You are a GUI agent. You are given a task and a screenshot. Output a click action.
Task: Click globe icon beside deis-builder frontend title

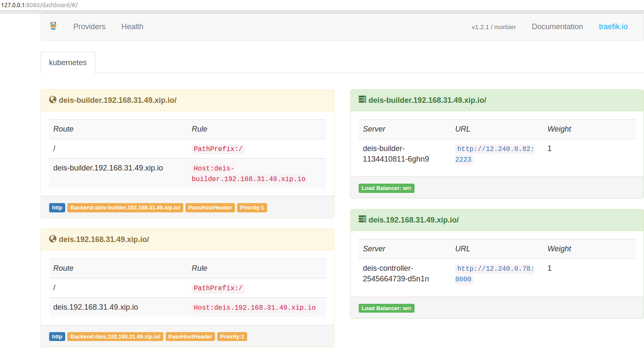53,100
